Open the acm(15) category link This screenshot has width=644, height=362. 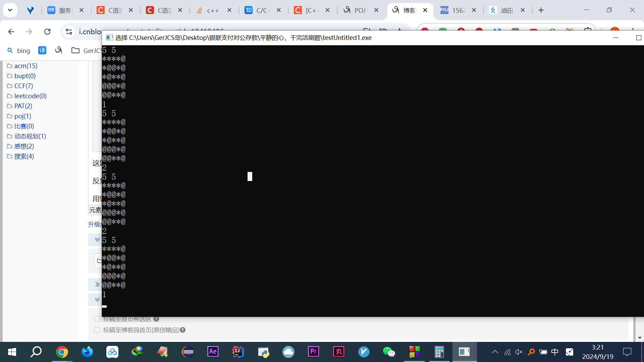26,66
